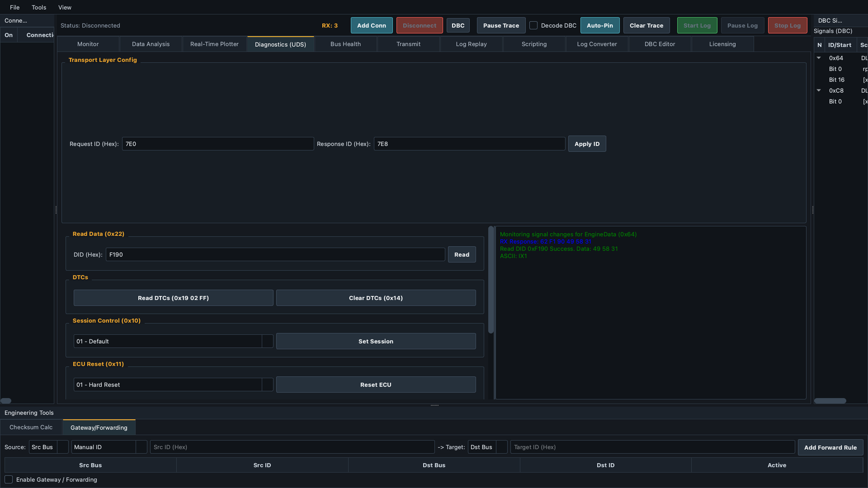This screenshot has height=488, width=868.
Task: Click the Target ID (Hex) field
Action: [x=653, y=447]
